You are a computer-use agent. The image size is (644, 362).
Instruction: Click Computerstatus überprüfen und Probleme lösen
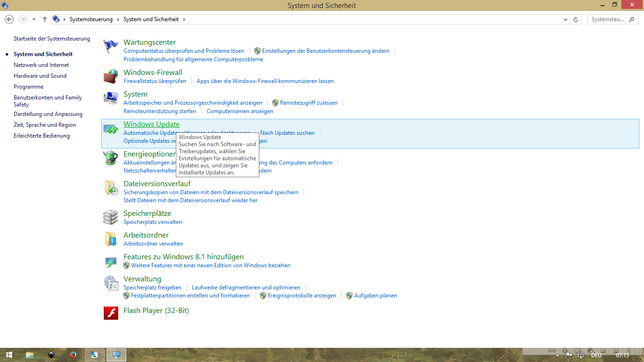184,51
